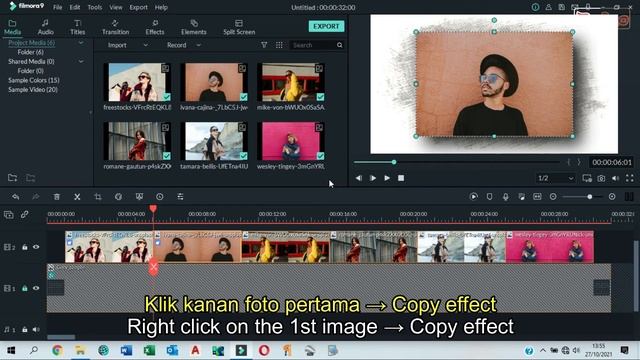Click the zoom in plus icon

click(612, 197)
